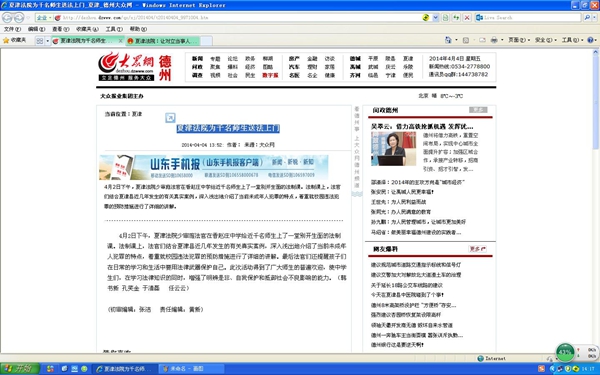Click the 大众网 德州 site logo
The width and height of the screenshot is (600, 375).
[135, 67]
